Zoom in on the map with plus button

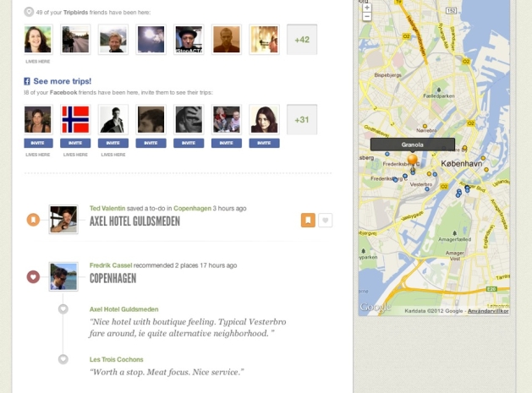[x=367, y=8]
